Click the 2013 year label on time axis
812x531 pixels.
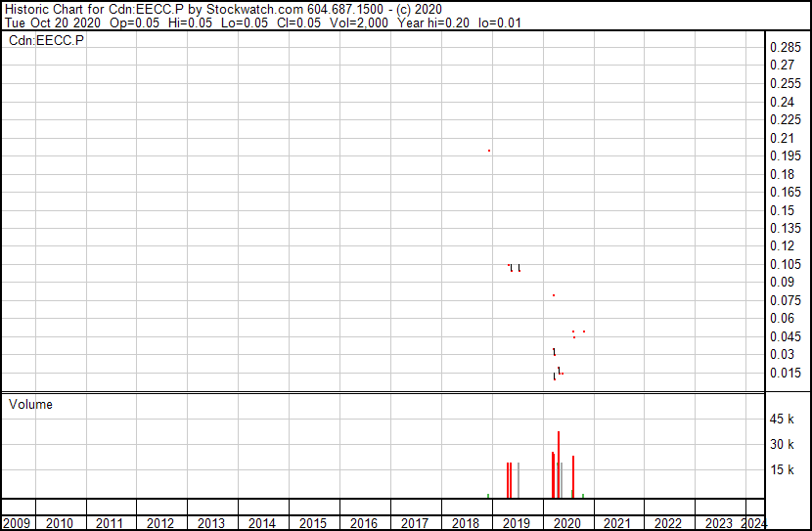(x=210, y=523)
